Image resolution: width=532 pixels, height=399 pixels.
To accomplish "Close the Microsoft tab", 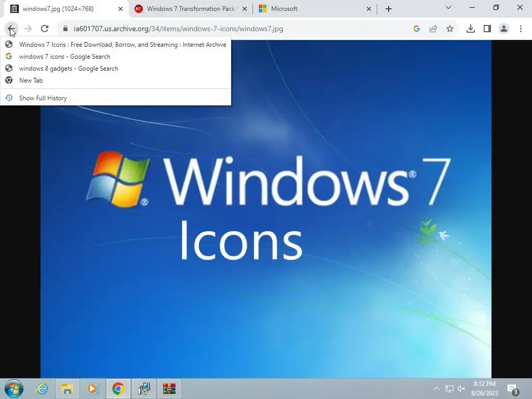I will coord(369,9).
